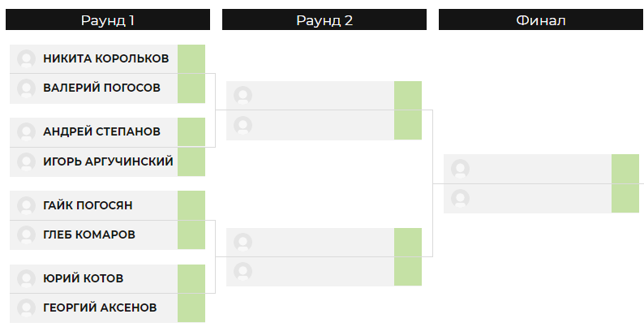The width and height of the screenshot is (644, 327).
Task: Open player name Глеб Комаров
Action: pyautogui.click(x=89, y=234)
